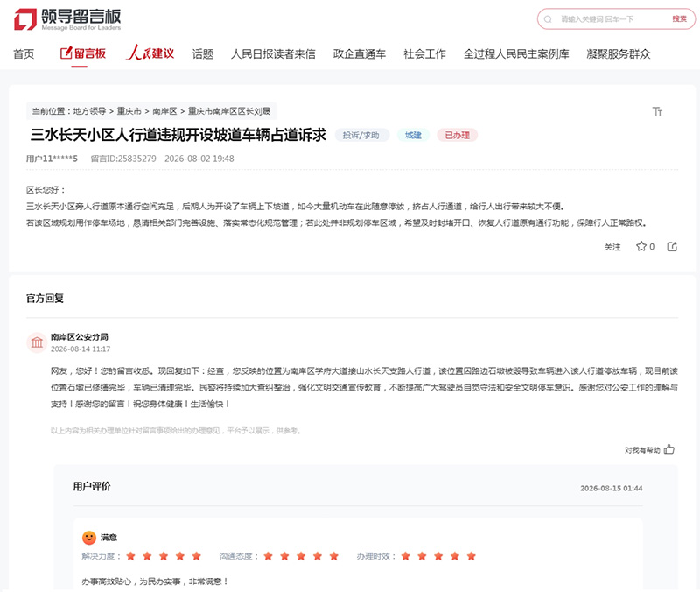Viewport: 700px width, 592px height.
Task: Open the 留言板 nav tab
Action: 83,53
